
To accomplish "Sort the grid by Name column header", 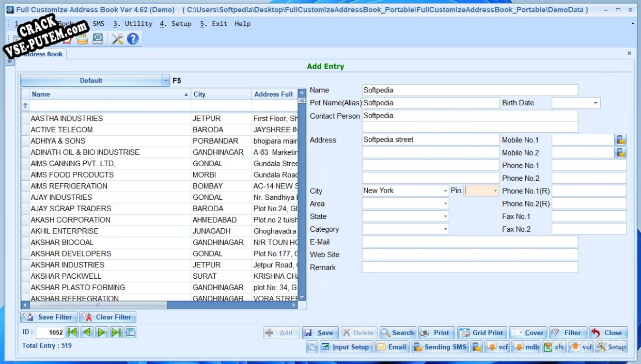I will click(x=110, y=94).
